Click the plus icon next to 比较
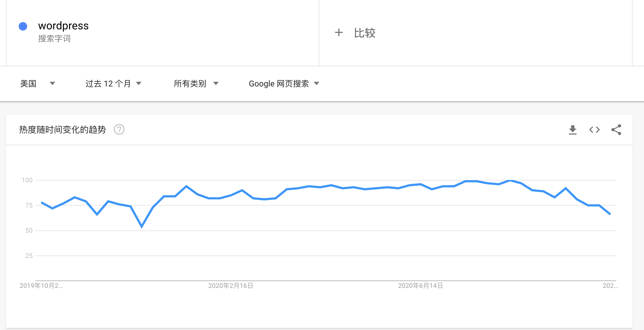Image resolution: width=644 pixels, height=330 pixels. (339, 33)
